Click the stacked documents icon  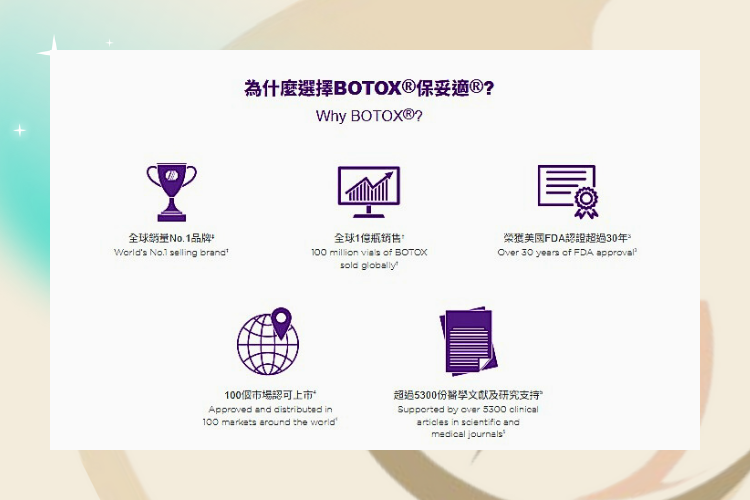(x=468, y=341)
